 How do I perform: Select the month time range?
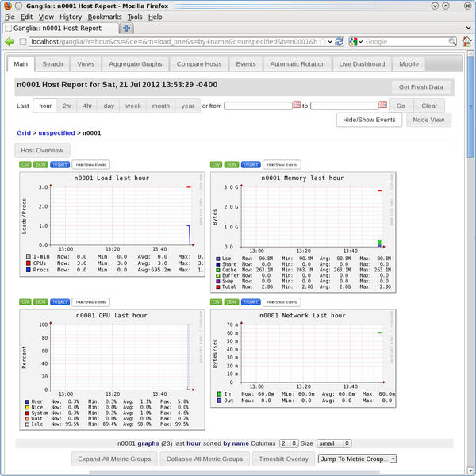161,106
